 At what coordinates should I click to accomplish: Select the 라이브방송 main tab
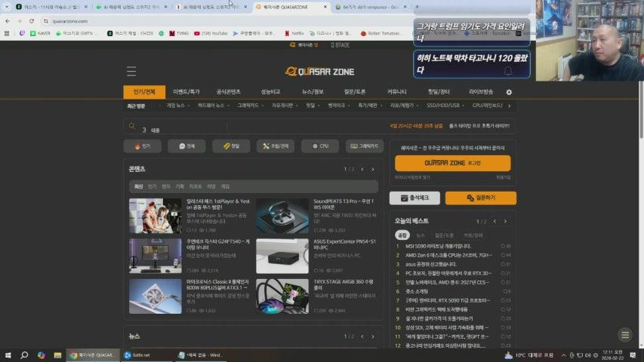pos(481,92)
